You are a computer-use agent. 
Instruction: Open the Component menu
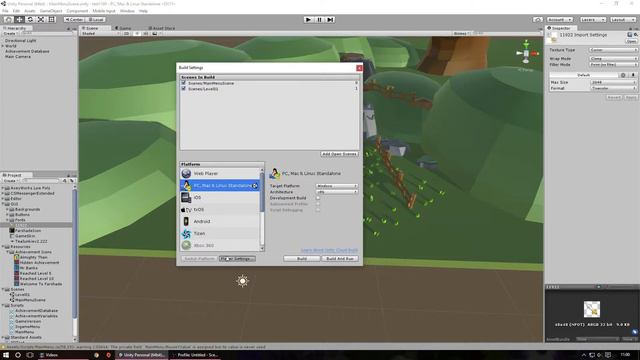[x=77, y=11]
